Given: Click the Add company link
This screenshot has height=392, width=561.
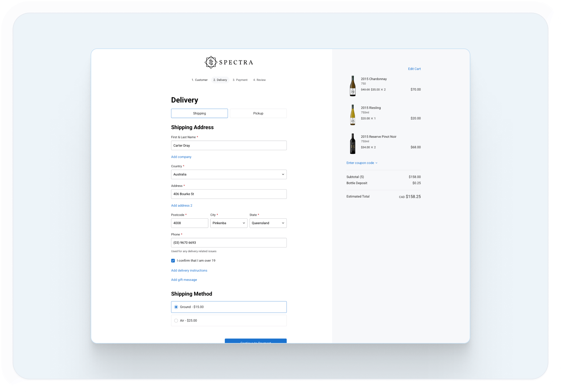Looking at the screenshot, I should [181, 157].
